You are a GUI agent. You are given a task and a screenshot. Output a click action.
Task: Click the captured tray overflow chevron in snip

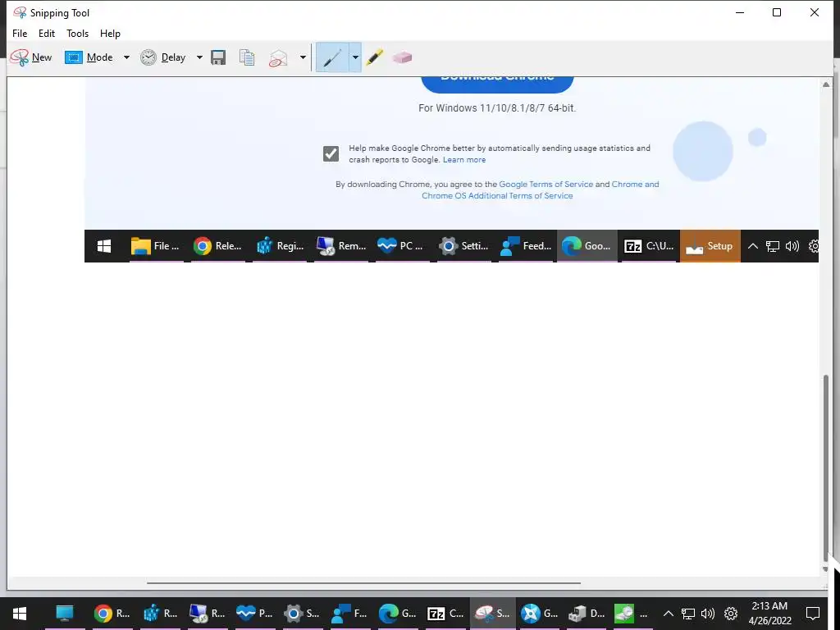click(x=752, y=246)
